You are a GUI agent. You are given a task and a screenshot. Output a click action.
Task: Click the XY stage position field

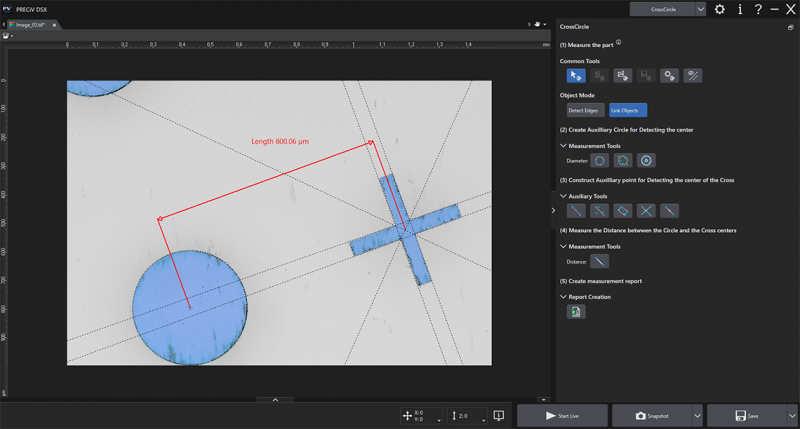[x=418, y=415]
